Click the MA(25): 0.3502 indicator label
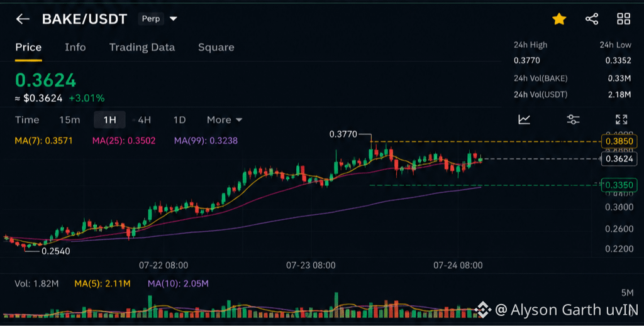Screen dimensions: 644x326 [124, 141]
